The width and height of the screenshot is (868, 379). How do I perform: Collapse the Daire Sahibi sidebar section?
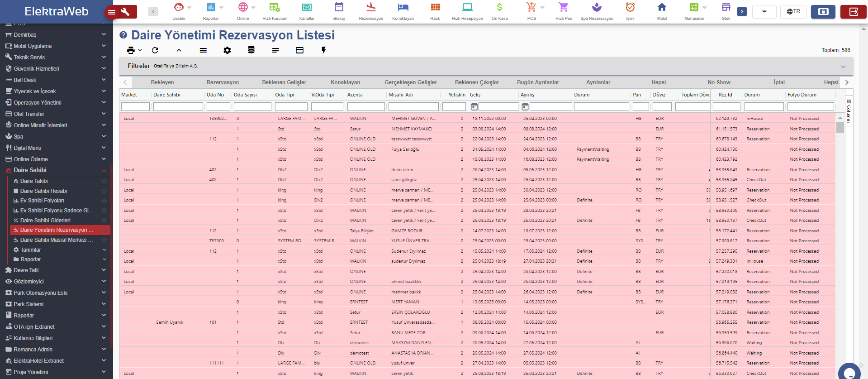click(104, 170)
